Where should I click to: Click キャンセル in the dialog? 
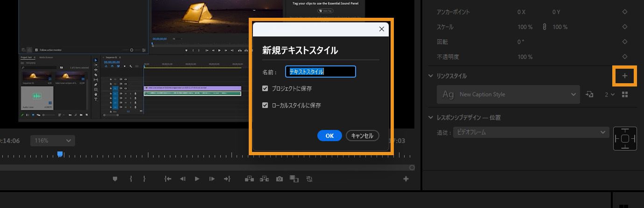tap(362, 136)
